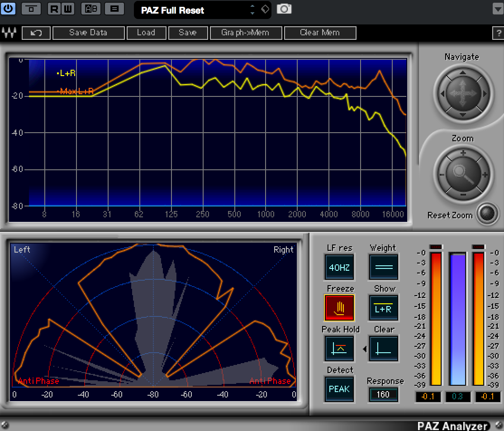Navigate the graph up with the arrow

point(462,73)
